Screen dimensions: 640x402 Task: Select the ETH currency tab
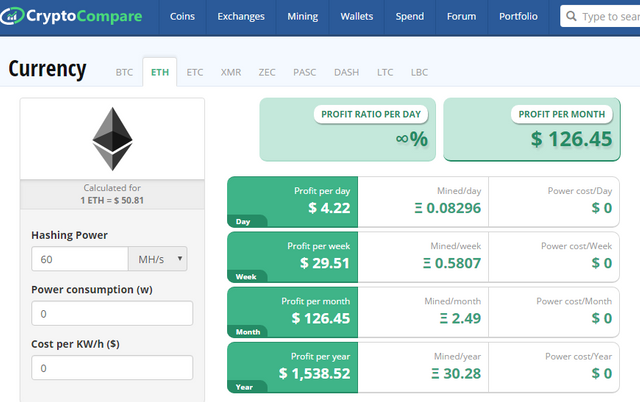[160, 72]
